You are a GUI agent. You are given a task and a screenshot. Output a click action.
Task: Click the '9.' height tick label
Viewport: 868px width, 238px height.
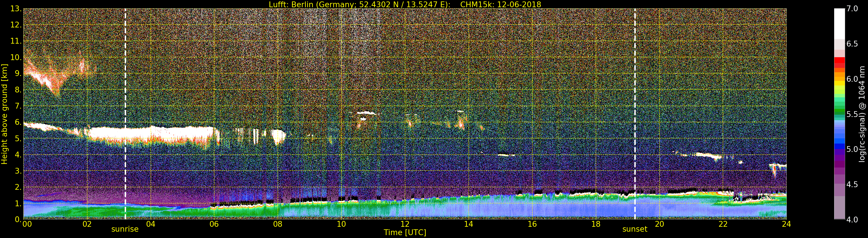pyautogui.click(x=18, y=73)
